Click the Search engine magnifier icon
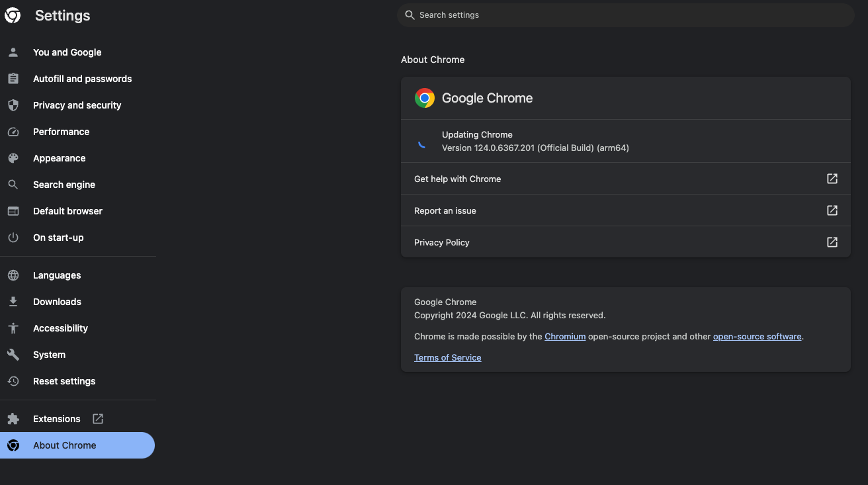This screenshot has height=485, width=868. [x=13, y=185]
